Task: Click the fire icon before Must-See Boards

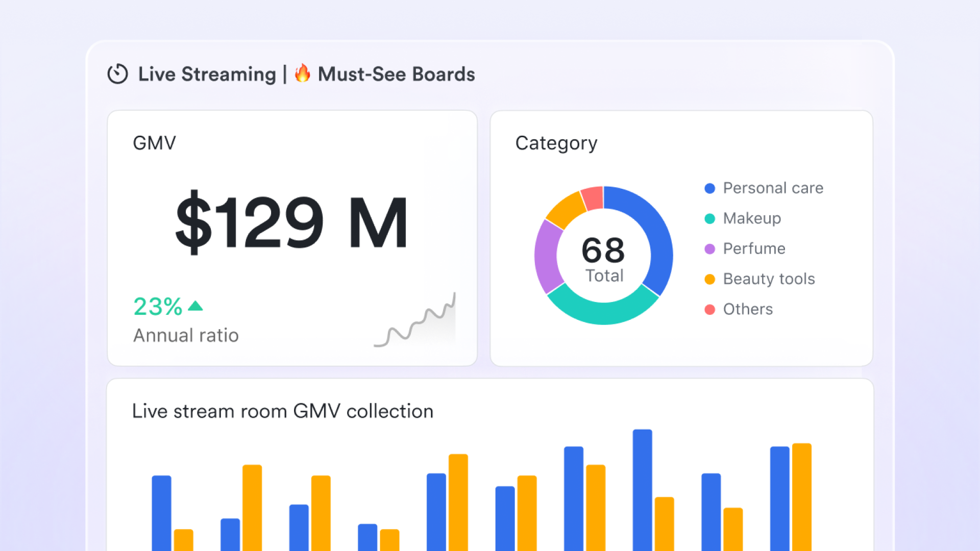Action: click(303, 73)
